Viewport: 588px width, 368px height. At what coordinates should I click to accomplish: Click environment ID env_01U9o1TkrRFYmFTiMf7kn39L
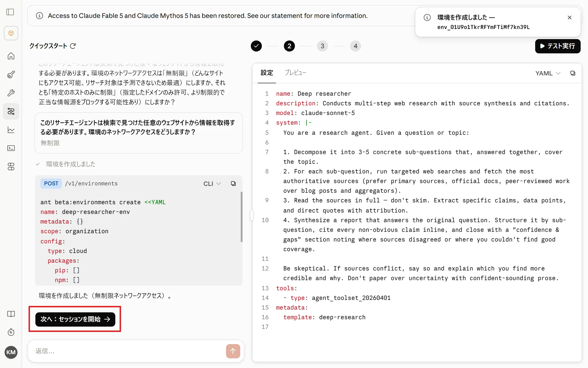click(483, 27)
